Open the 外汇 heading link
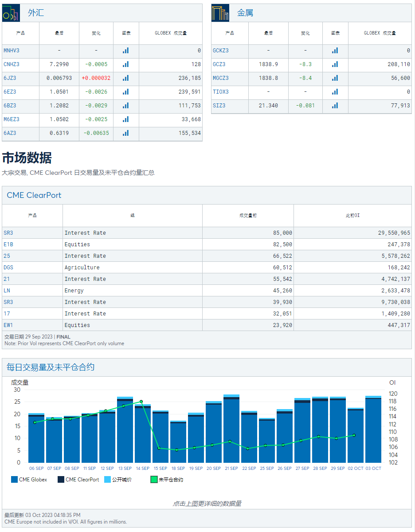 pos(35,13)
